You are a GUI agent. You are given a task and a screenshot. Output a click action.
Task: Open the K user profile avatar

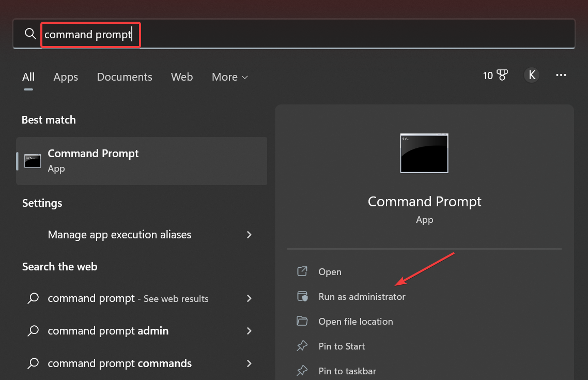(x=531, y=75)
